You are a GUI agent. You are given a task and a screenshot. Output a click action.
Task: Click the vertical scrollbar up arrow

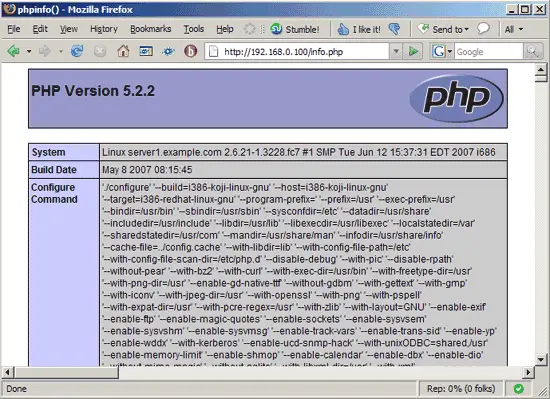coord(541,70)
